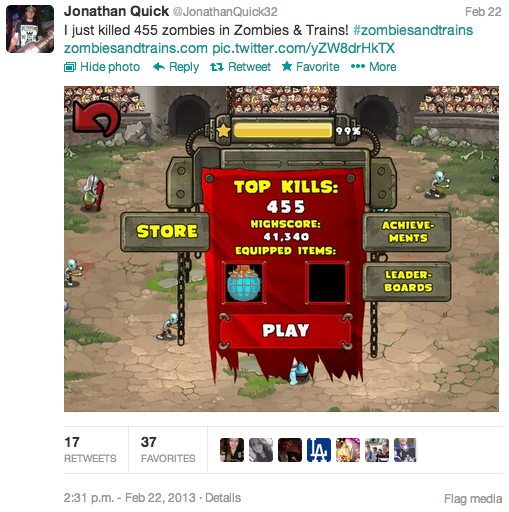The width and height of the screenshot is (509, 512).
Task: Click the Flag media link
Action: (473, 499)
